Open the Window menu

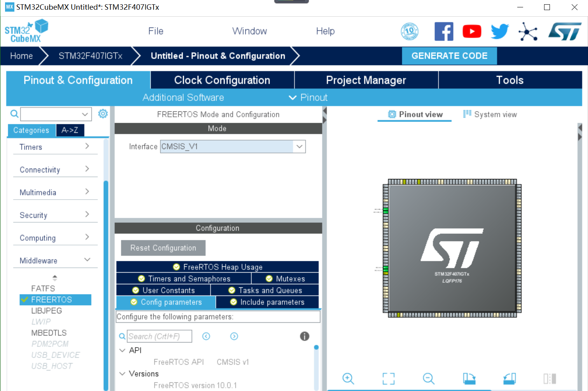[250, 31]
